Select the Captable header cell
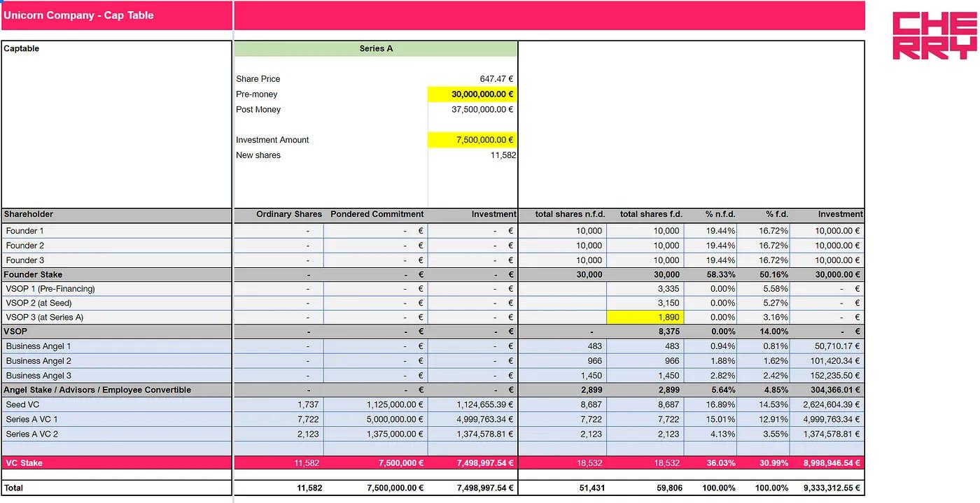The image size is (980, 503). 22,49
